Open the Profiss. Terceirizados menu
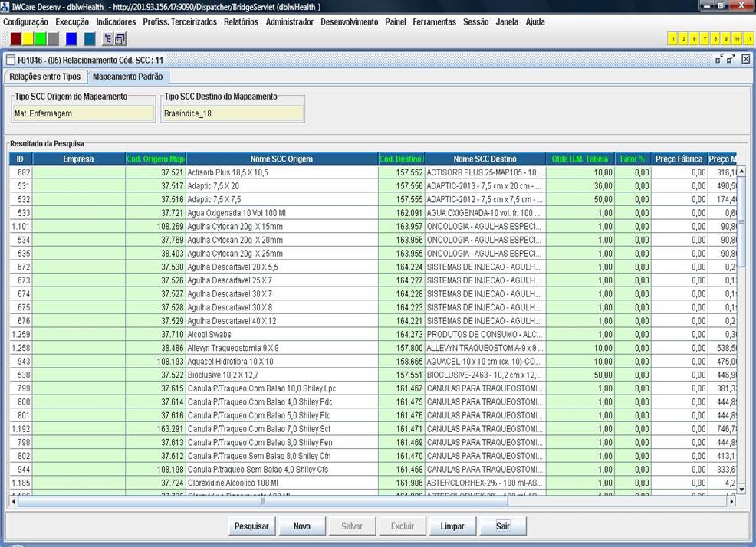 pyautogui.click(x=180, y=21)
